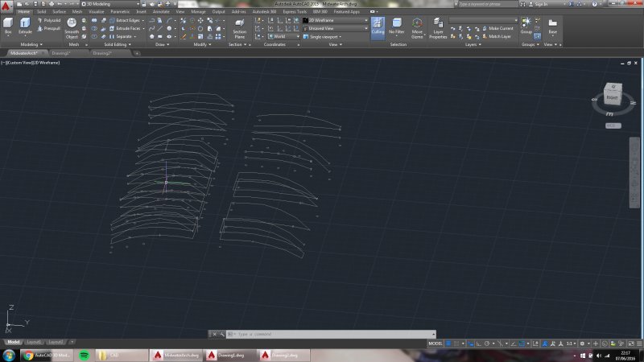This screenshot has width=644, height=362.
Task: Open the Drawing1 file tab
Action: [60, 53]
